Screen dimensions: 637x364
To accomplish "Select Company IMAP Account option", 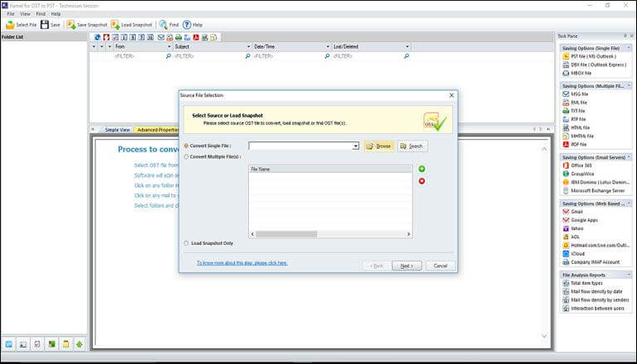I will pos(591,262).
